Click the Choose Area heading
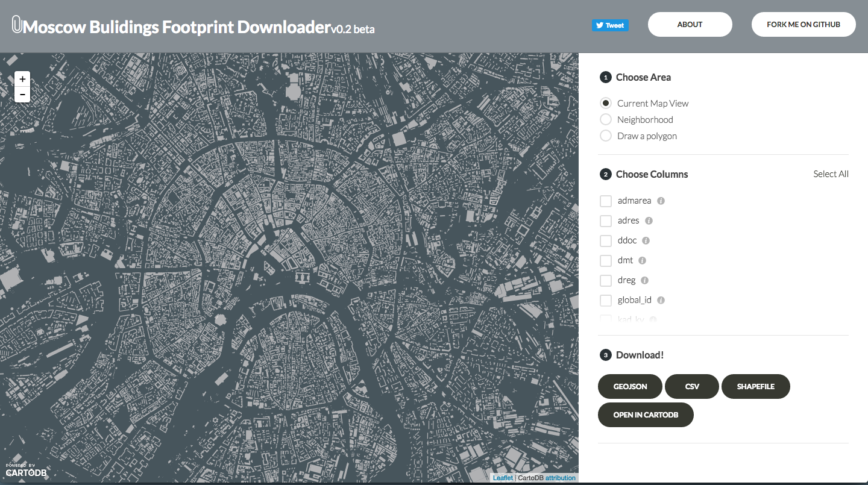This screenshot has height=485, width=868. (x=643, y=77)
